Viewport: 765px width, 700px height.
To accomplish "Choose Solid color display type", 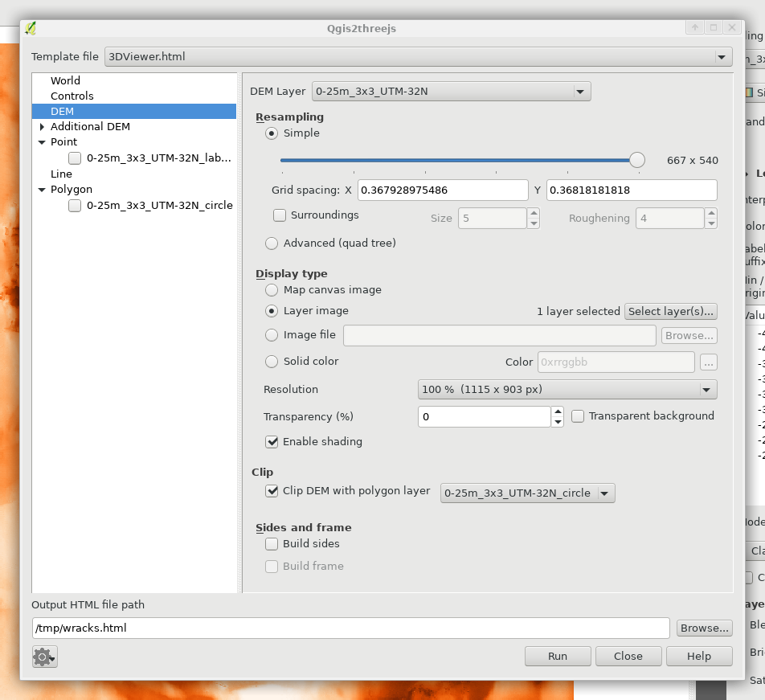I will pos(272,362).
